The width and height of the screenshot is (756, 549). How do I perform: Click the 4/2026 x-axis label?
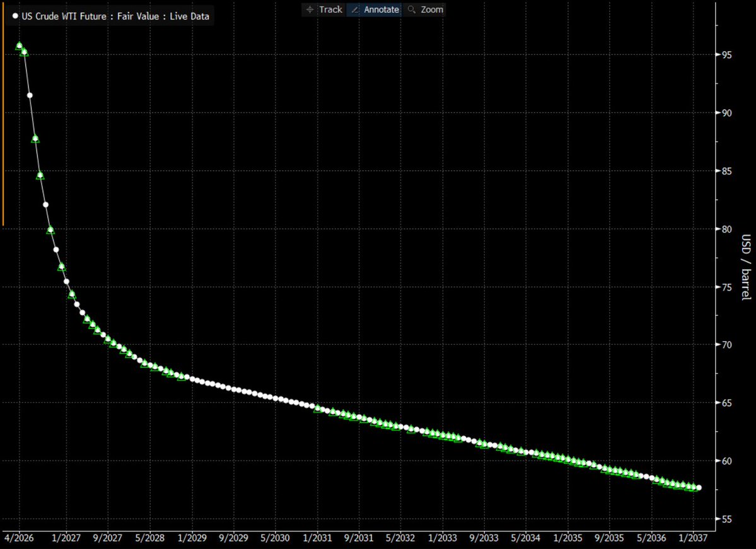[20, 538]
